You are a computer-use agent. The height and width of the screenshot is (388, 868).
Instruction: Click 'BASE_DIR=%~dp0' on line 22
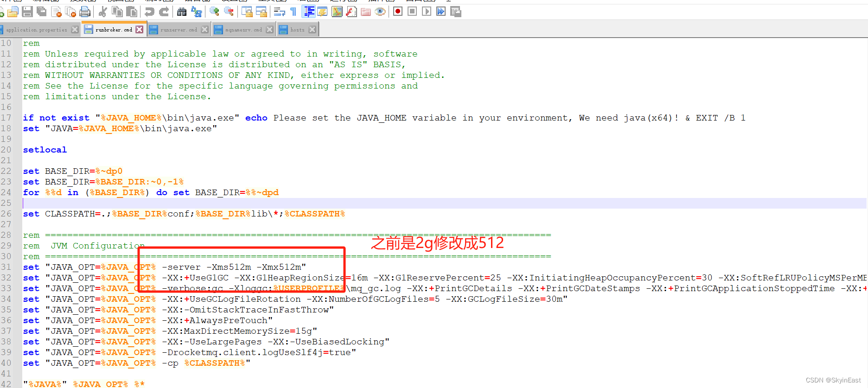tap(84, 171)
